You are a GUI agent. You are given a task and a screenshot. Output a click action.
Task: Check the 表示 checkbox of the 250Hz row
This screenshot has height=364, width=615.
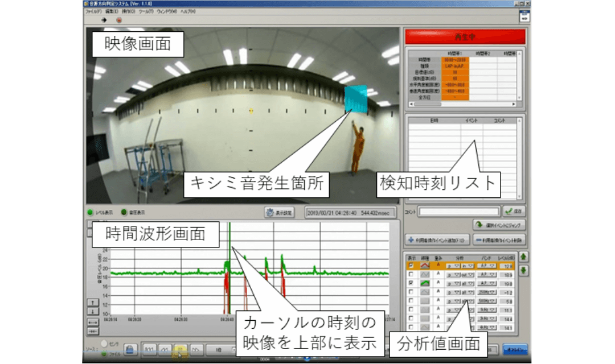(x=411, y=292)
